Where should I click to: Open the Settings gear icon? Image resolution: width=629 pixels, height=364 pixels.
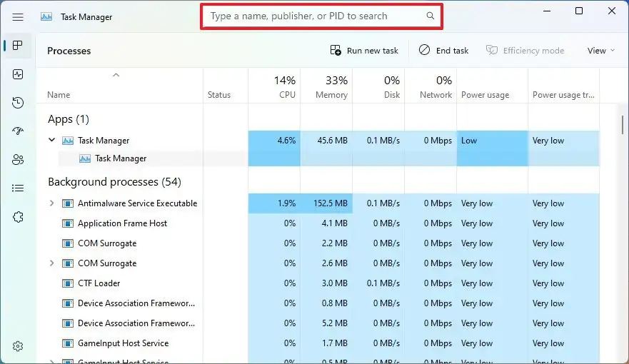(18, 346)
